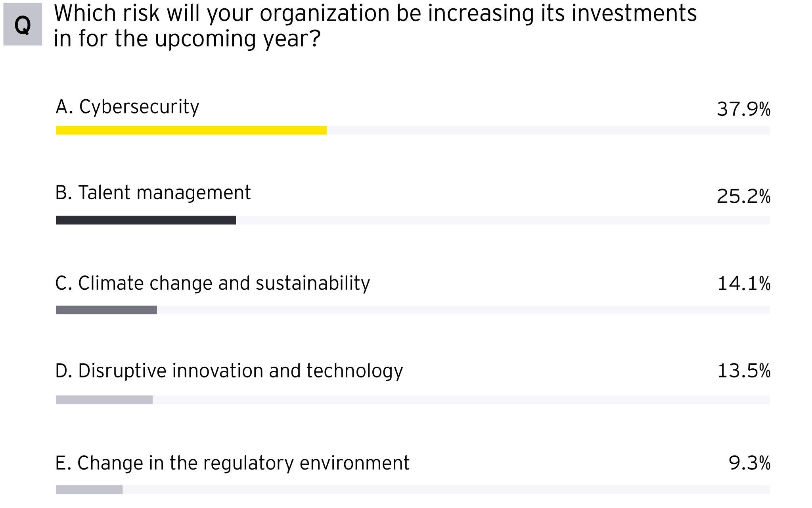
Task: Select 'E. Change in the regulatory environment'
Action: [x=232, y=463]
